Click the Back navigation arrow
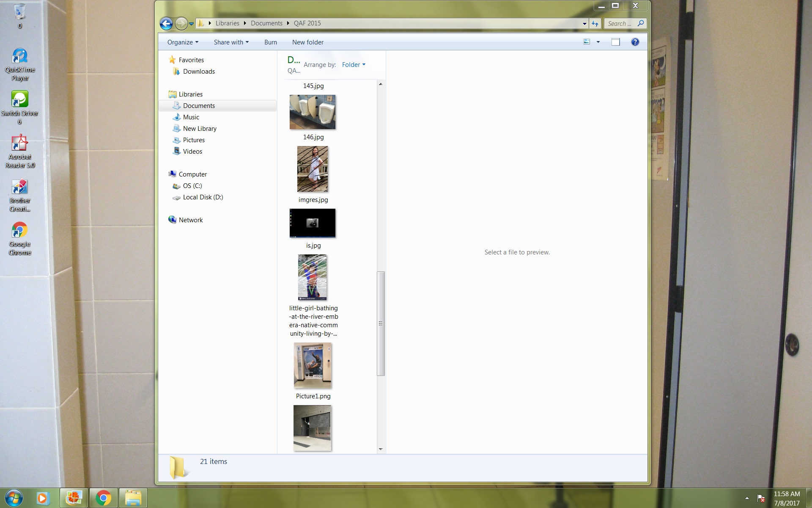This screenshot has width=812, height=508. tap(166, 23)
